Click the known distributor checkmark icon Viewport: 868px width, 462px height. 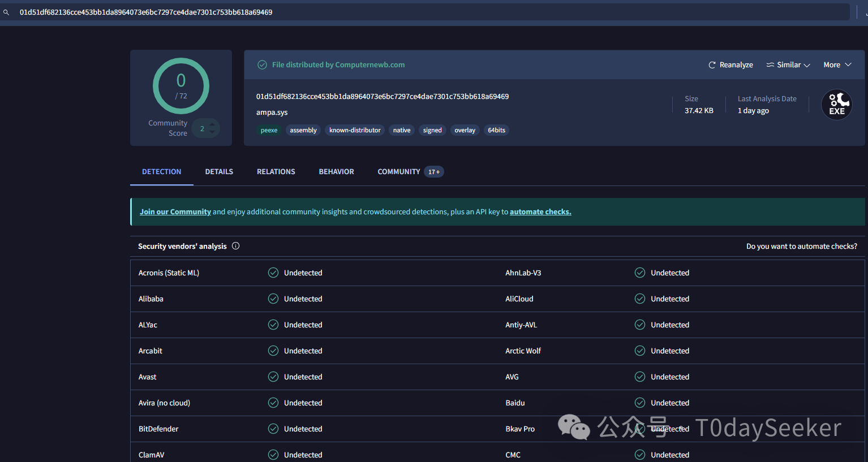tap(262, 65)
